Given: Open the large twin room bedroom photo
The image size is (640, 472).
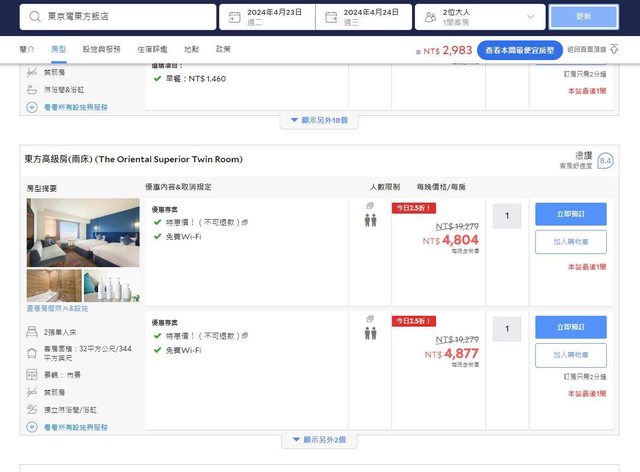Looking at the screenshot, I should pos(83,232).
